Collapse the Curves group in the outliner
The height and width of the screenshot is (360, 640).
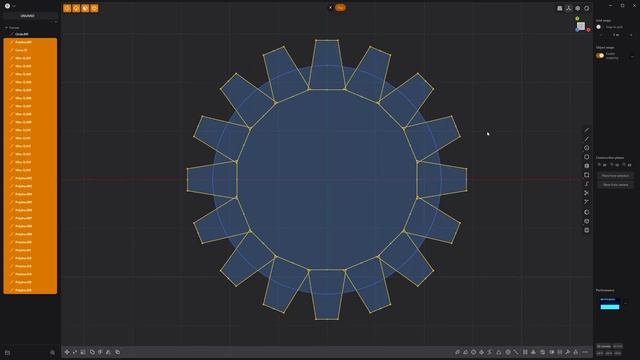pyautogui.click(x=7, y=28)
